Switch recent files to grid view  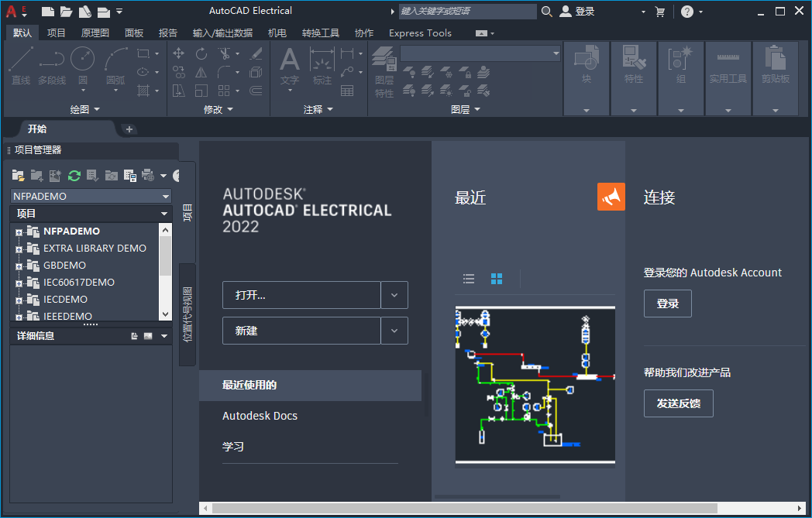pyautogui.click(x=496, y=278)
